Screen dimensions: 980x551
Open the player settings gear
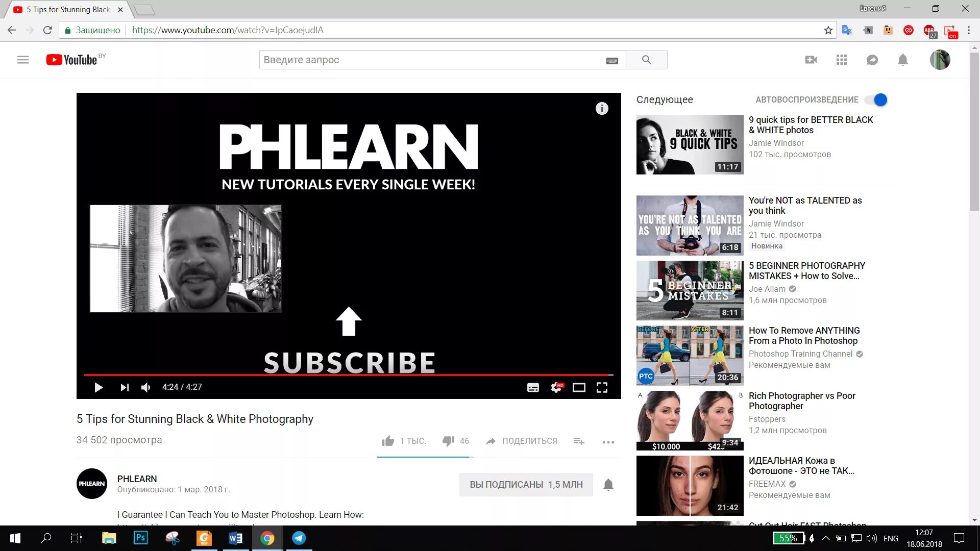click(556, 388)
